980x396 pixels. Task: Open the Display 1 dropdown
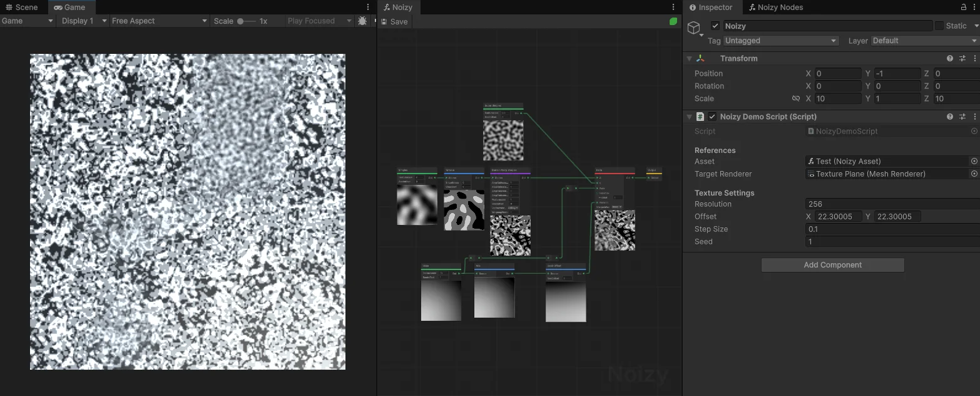coord(83,21)
